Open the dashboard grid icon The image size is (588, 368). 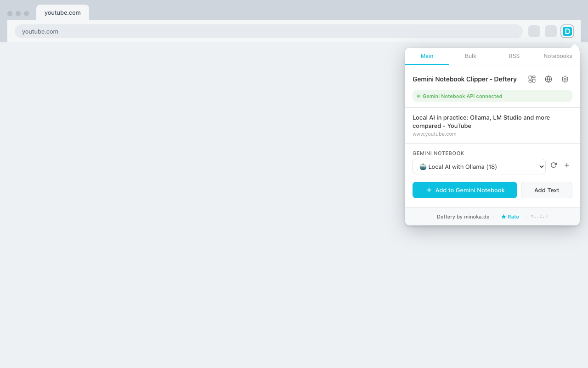(x=532, y=79)
